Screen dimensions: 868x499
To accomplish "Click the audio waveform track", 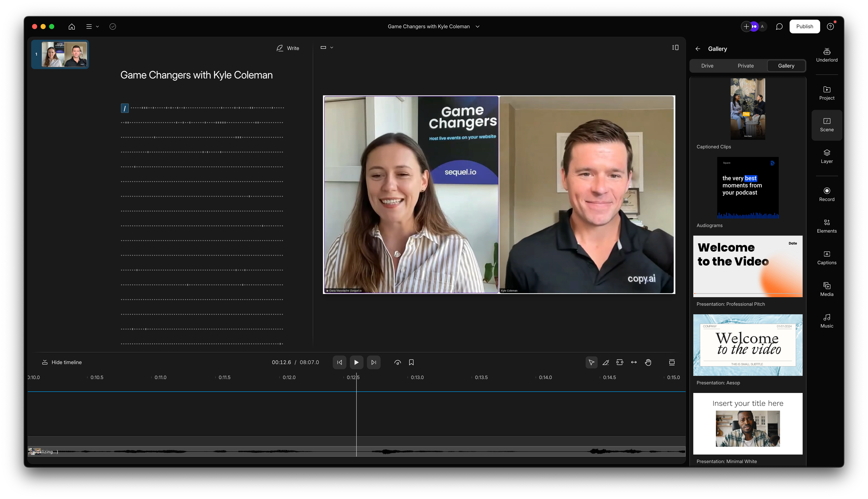I will coord(356,451).
